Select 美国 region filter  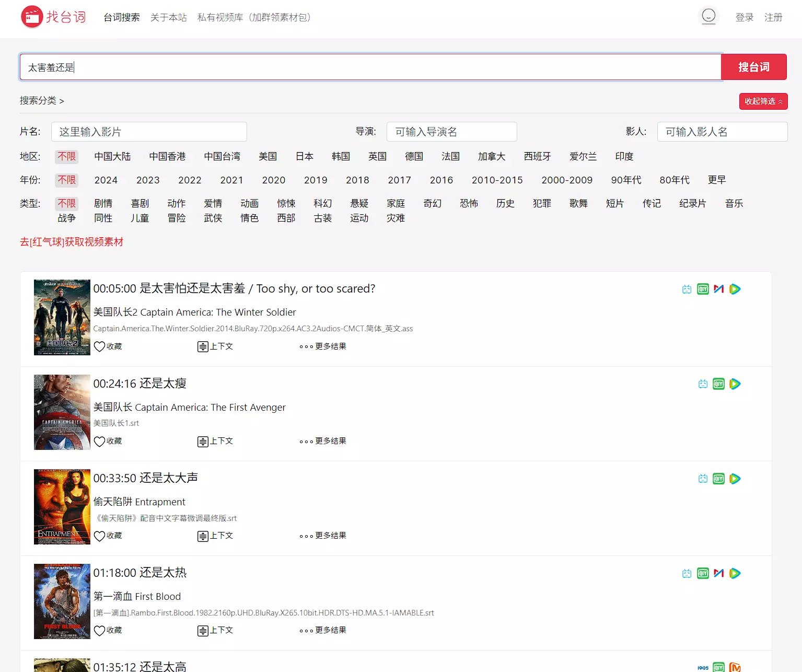pyautogui.click(x=268, y=156)
